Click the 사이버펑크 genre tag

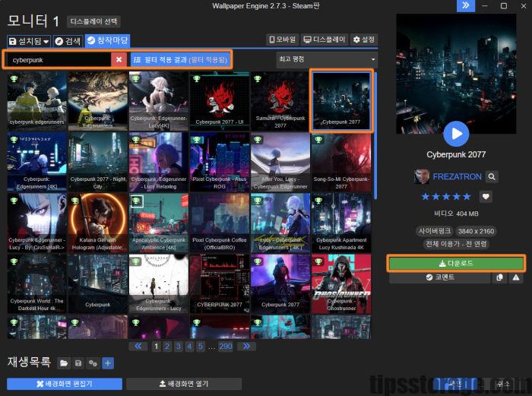(435, 231)
